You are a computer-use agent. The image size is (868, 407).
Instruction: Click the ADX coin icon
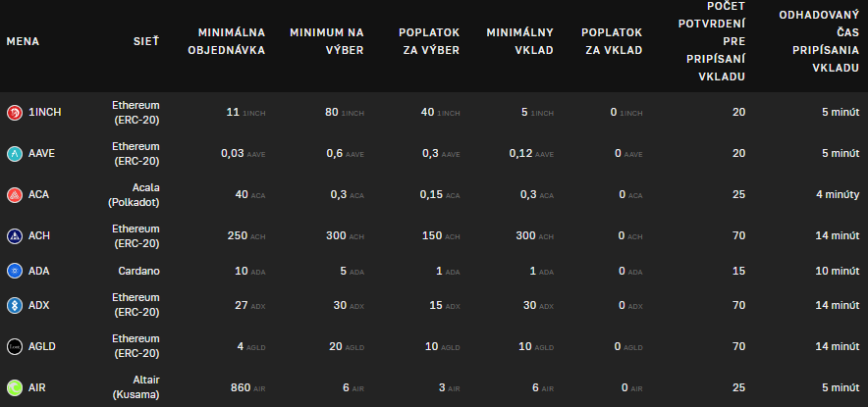[x=15, y=305]
